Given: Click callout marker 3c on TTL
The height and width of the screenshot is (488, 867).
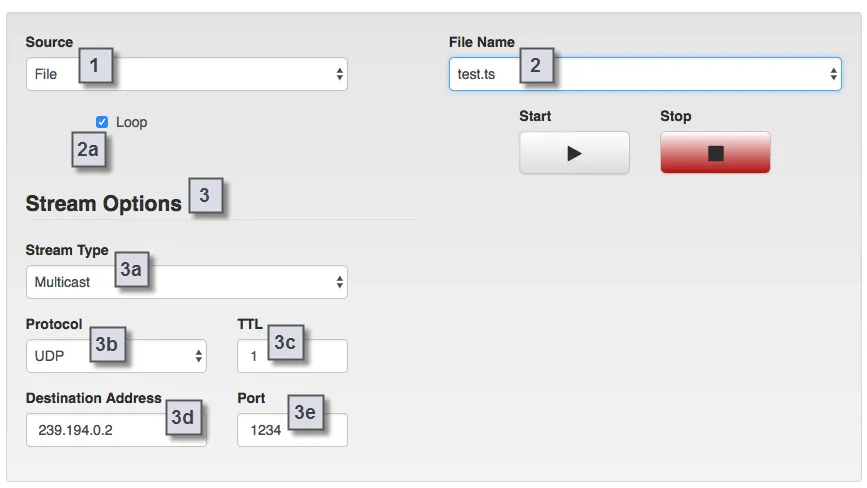Looking at the screenshot, I should point(285,343).
